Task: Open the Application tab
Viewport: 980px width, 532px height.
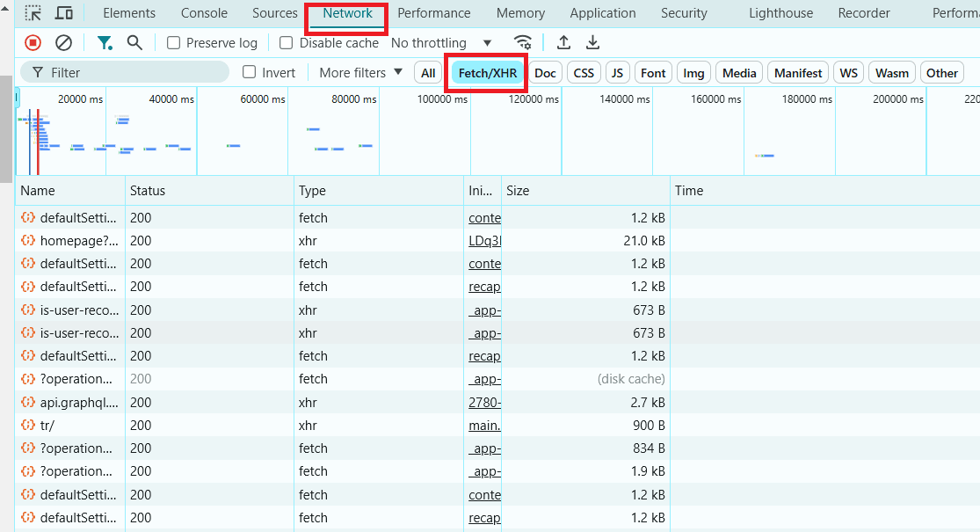Action: [x=602, y=12]
